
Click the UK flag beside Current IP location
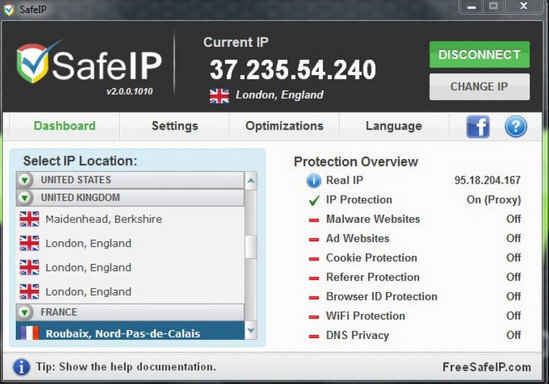[219, 96]
